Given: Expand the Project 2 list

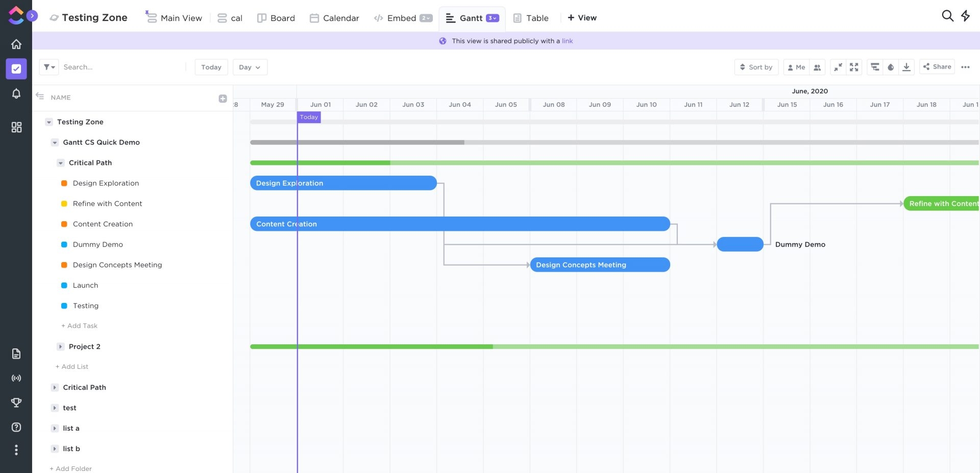Looking at the screenshot, I should click(x=61, y=346).
